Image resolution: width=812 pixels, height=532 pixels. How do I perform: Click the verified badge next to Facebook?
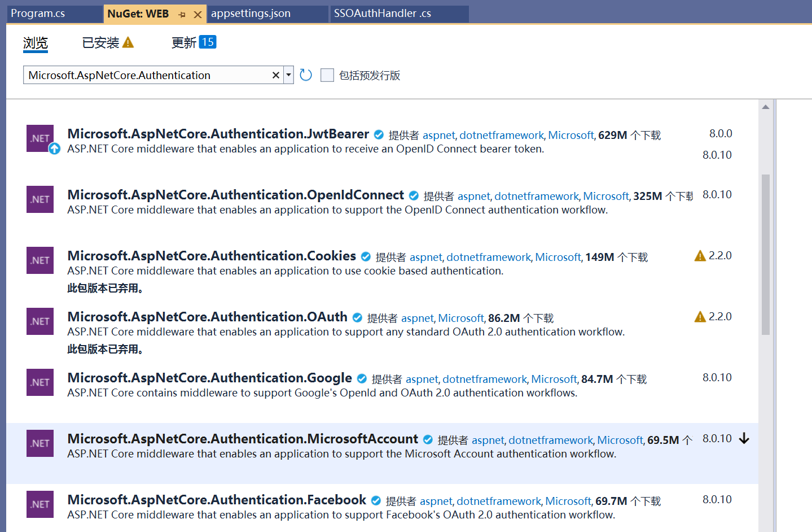tap(376, 500)
